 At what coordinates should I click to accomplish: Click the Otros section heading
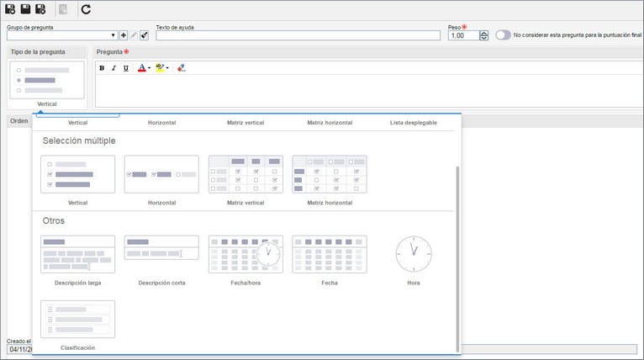click(x=54, y=220)
